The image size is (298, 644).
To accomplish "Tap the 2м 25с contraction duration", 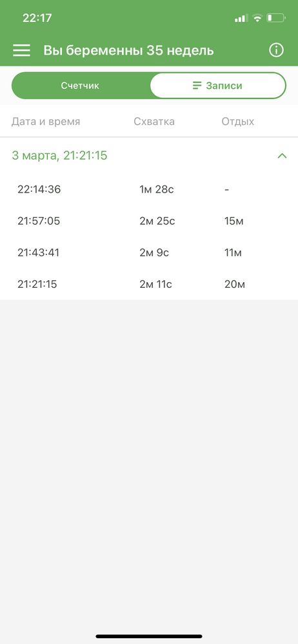I will pos(157,221).
